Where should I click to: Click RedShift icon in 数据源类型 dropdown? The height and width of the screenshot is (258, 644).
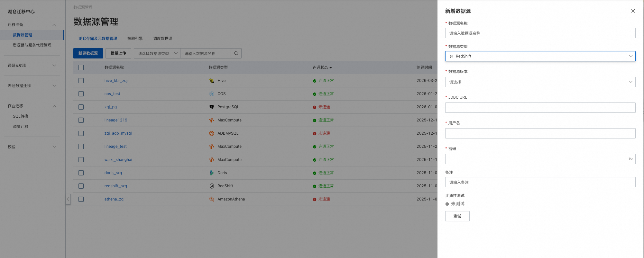tap(451, 56)
